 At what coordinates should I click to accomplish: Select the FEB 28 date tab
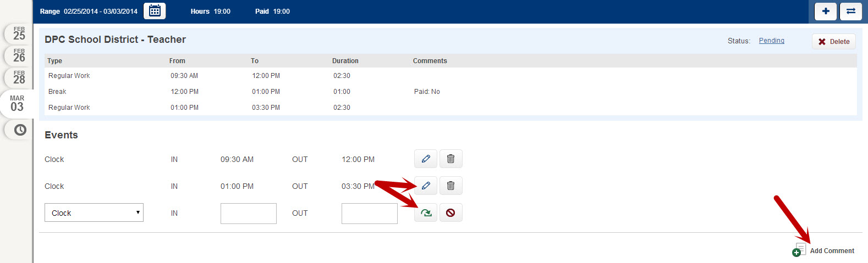pos(19,77)
